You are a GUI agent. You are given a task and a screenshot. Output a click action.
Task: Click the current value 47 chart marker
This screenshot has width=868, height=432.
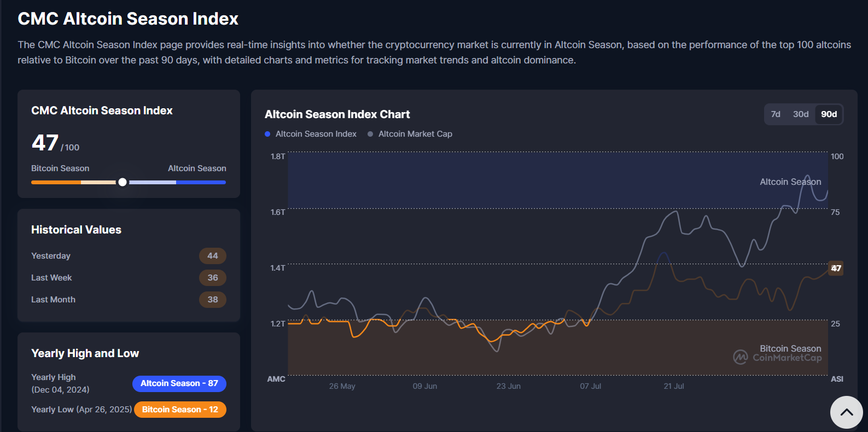[x=836, y=268]
